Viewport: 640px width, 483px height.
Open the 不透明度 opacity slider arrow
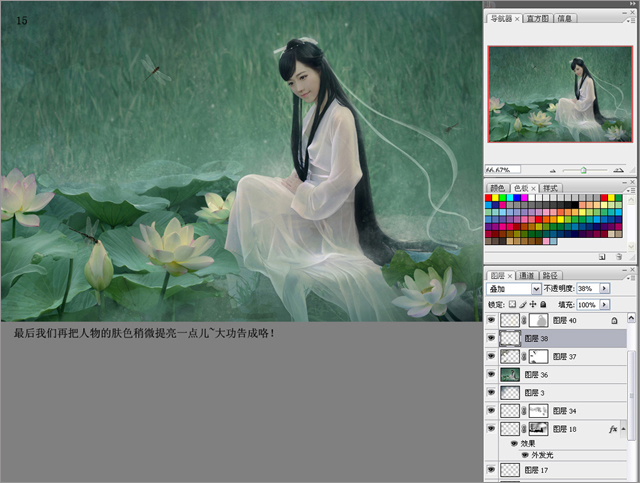pyautogui.click(x=604, y=288)
